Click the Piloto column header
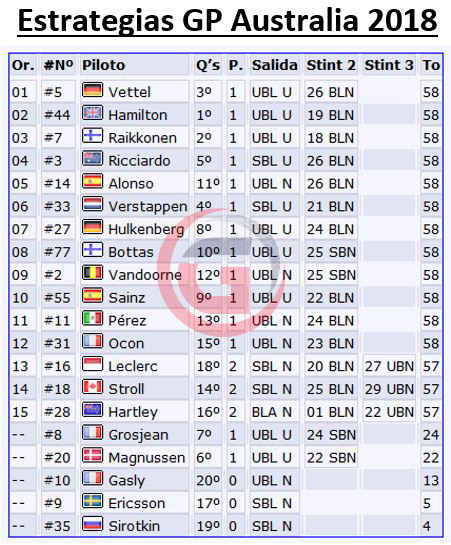This screenshot has height=545, width=451. 104,65
